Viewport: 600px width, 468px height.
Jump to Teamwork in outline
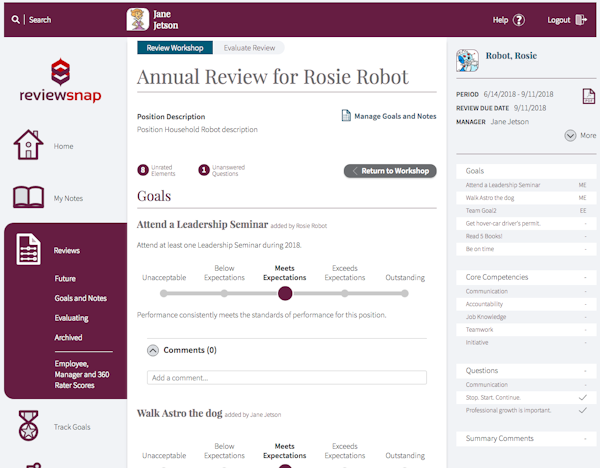pos(526,329)
